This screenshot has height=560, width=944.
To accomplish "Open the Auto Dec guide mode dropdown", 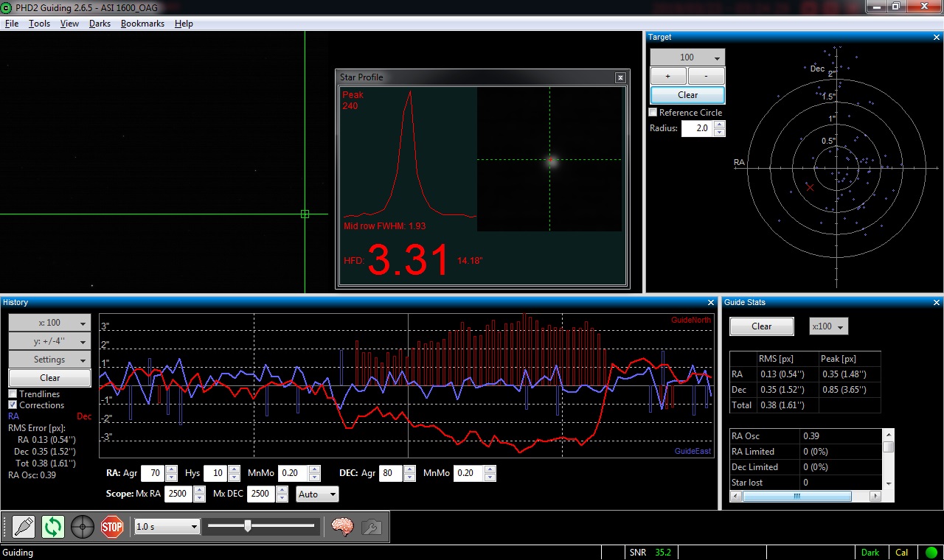I will point(317,494).
